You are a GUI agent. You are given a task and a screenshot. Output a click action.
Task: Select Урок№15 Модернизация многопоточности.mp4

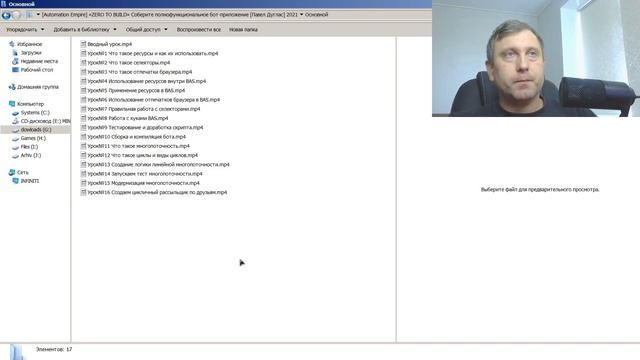pos(143,183)
